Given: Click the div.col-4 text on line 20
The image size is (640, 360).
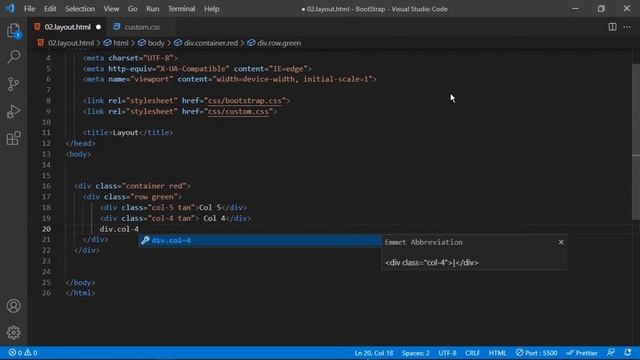Looking at the screenshot, I should tap(119, 229).
